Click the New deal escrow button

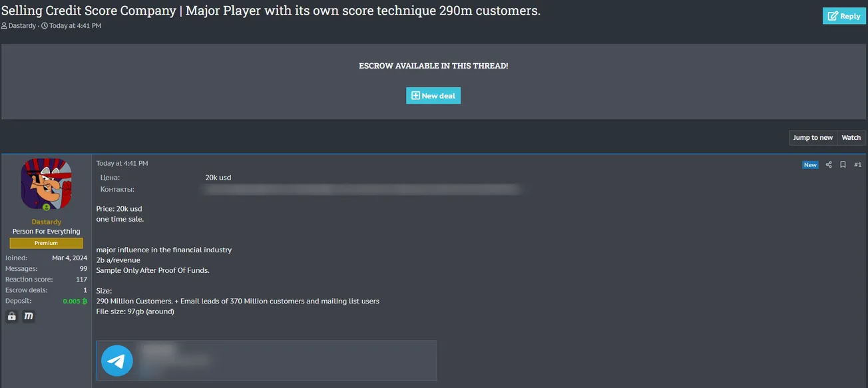click(433, 96)
